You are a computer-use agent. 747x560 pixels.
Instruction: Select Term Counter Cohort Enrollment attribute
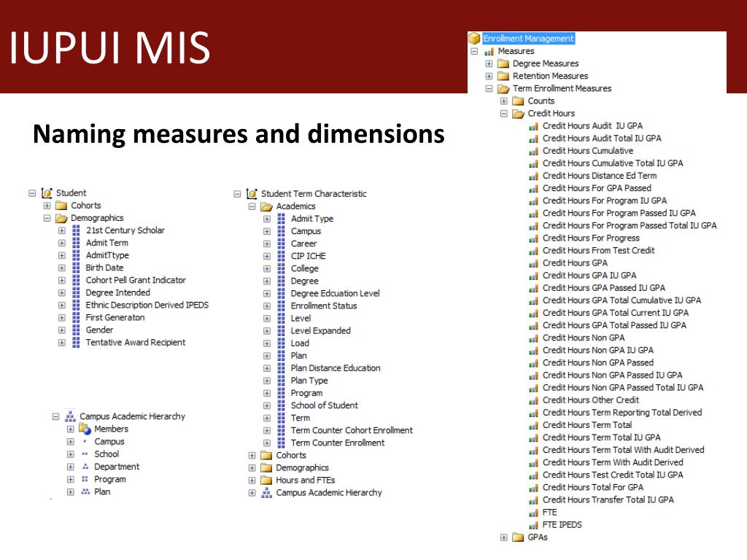pos(352,430)
